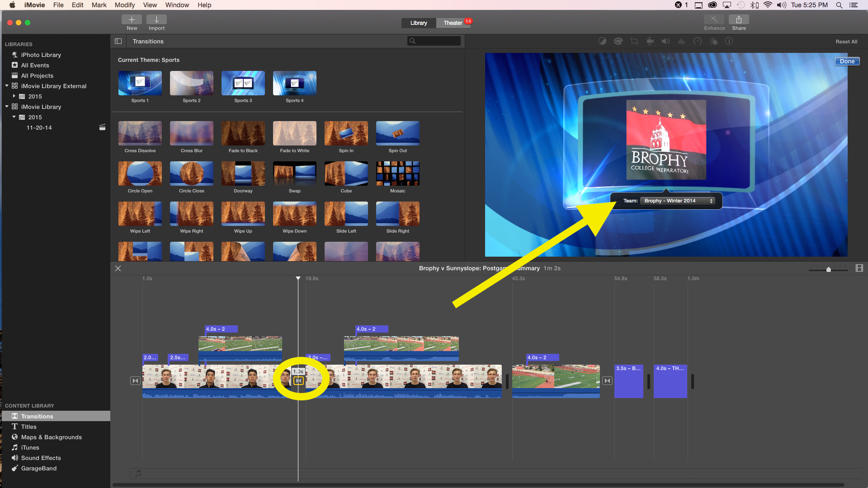Open timeline filmstrip appearance settings icon

click(859, 268)
